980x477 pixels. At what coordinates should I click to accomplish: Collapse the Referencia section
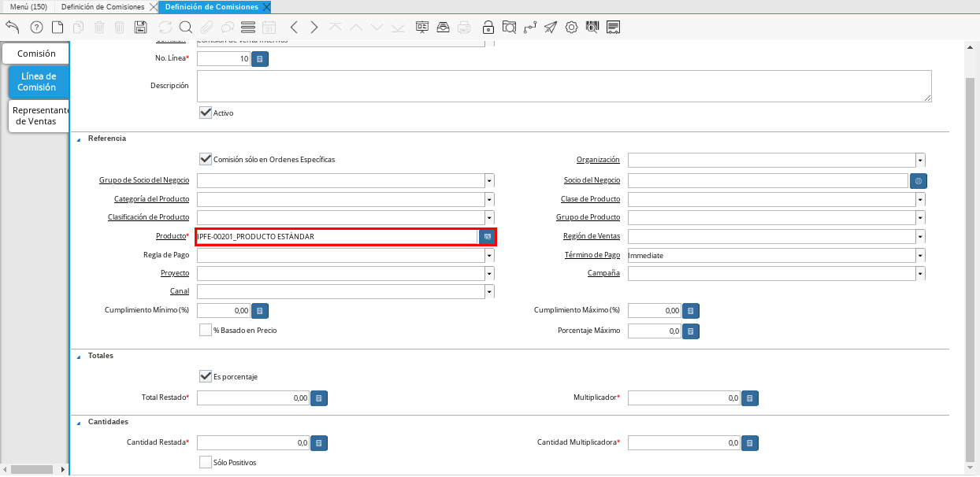[x=79, y=139]
